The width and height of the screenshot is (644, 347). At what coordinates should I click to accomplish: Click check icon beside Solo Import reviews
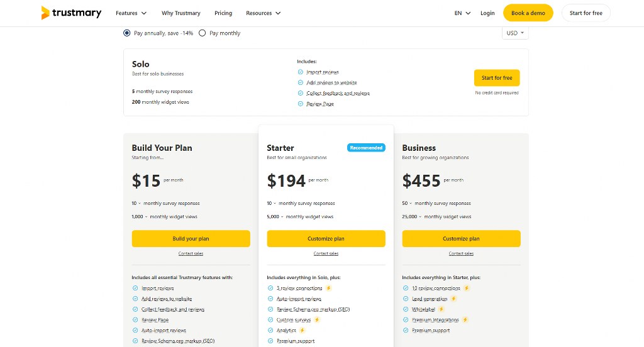point(300,72)
